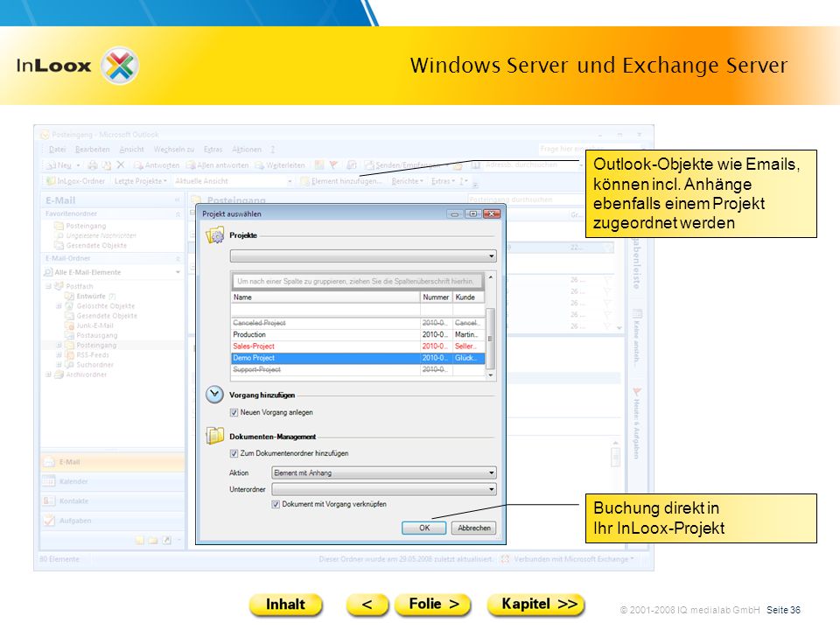Switch to Aufgaben in navigation pane
This screenshot has height=630, width=840.
point(112,520)
